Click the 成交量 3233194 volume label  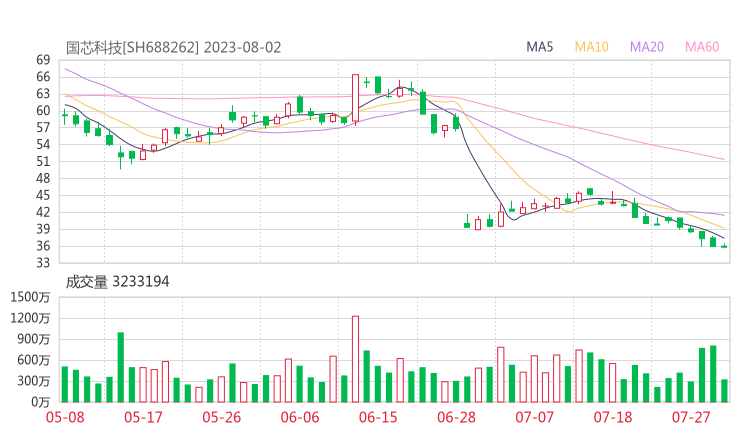pyautogui.click(x=117, y=282)
